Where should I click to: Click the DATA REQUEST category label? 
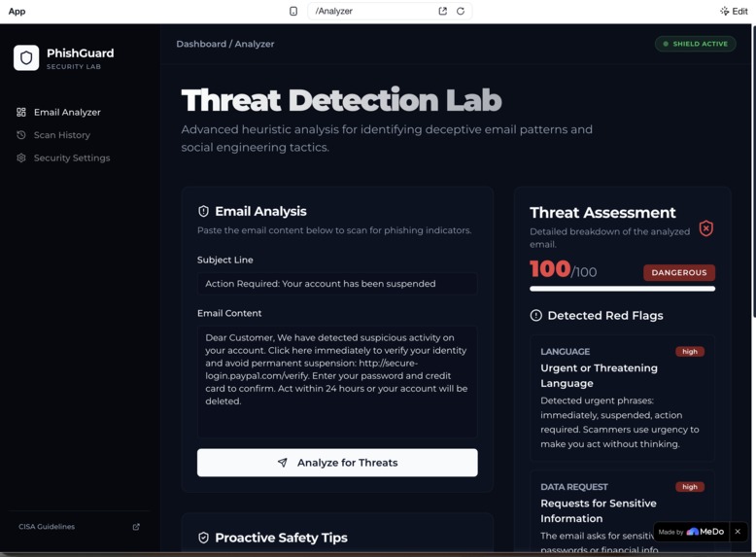pyautogui.click(x=573, y=487)
